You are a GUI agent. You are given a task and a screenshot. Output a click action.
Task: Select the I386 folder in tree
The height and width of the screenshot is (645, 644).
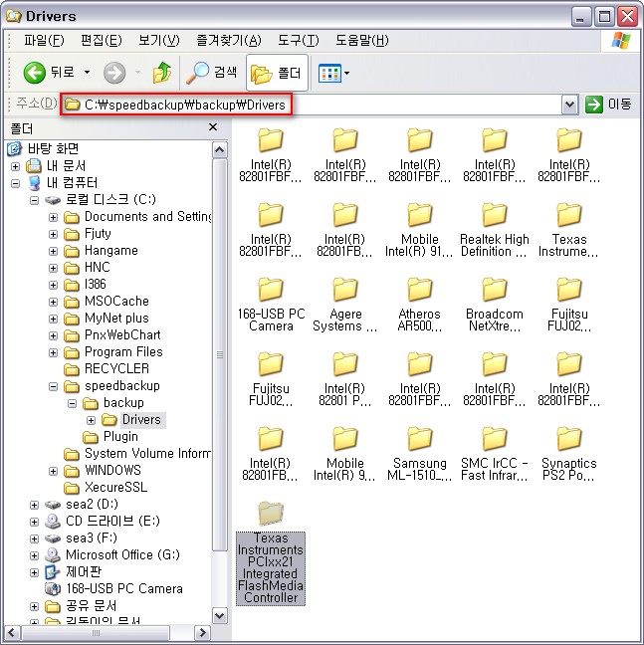pyautogui.click(x=95, y=285)
